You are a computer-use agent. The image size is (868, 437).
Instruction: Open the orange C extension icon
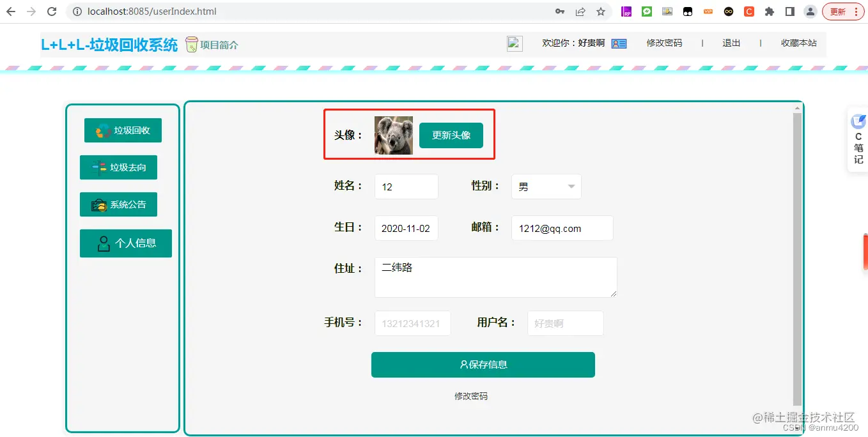point(749,11)
